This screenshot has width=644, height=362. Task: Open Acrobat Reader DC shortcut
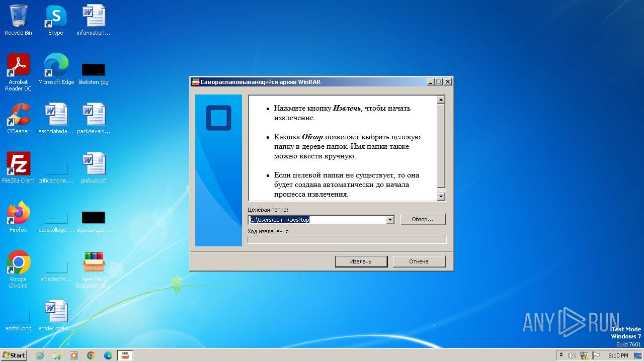(18, 72)
